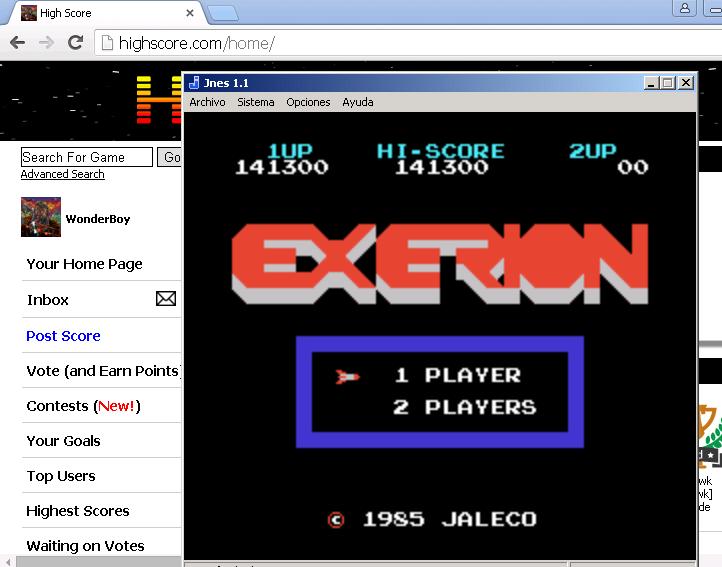
Task: Click the WonderBoy avatar thumbnail
Action: (41, 217)
